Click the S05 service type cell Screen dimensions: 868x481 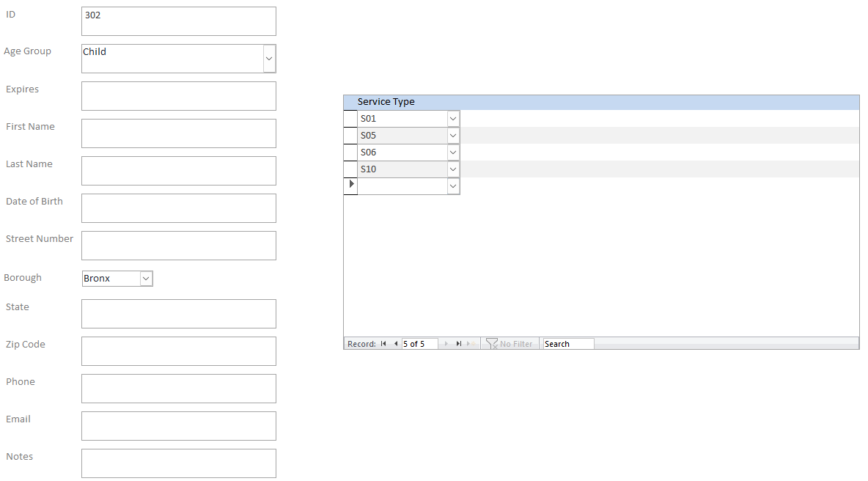point(402,136)
